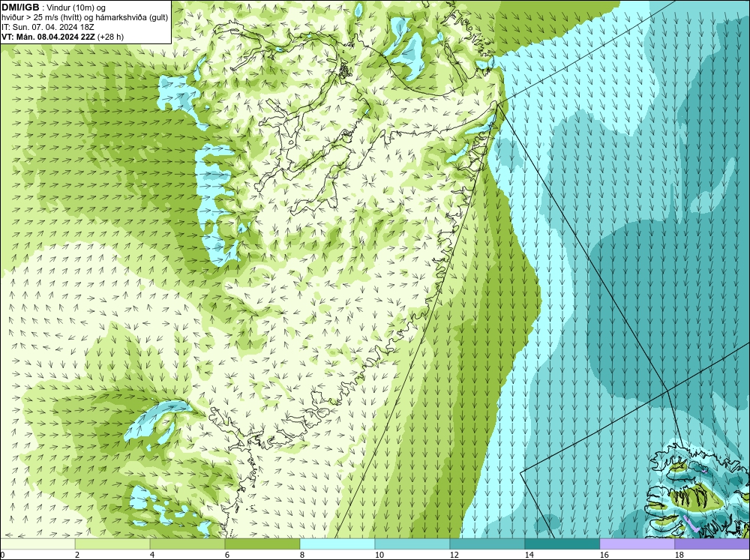Click the 14–16 m/s dark teal legend color
Viewport: 750px width, 560px height.
[562, 544]
